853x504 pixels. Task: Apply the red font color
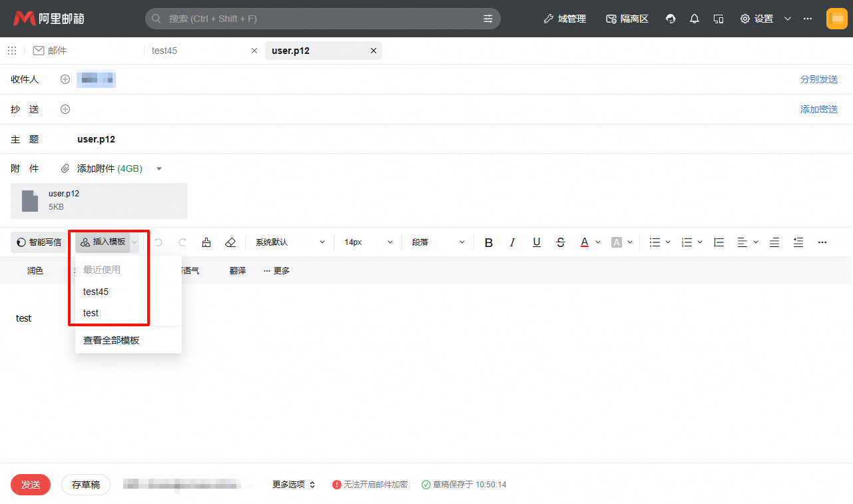(585, 242)
